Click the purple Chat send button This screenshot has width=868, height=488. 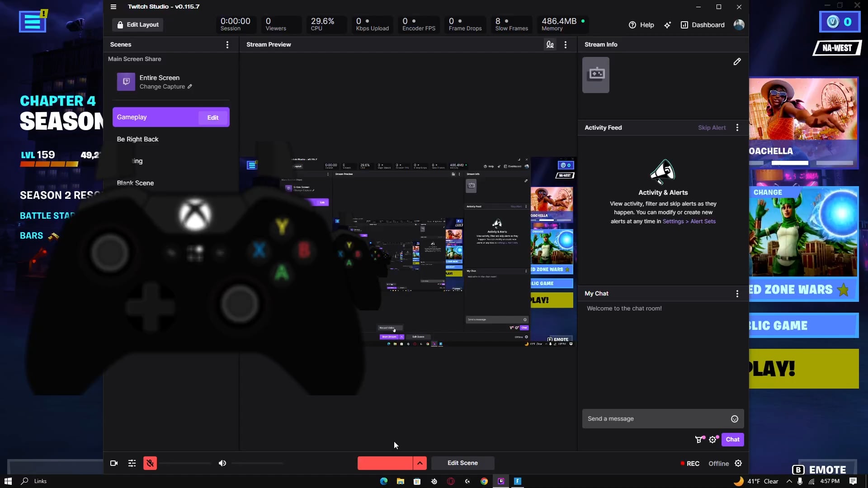732,440
